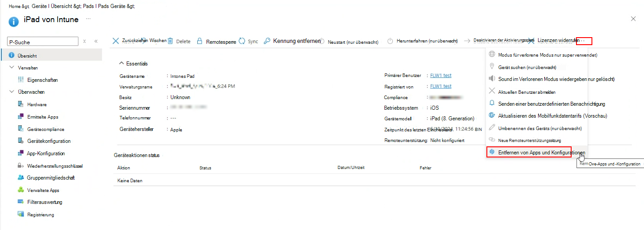
Task: Click the globe icon for lost mode
Action: click(x=492, y=54)
